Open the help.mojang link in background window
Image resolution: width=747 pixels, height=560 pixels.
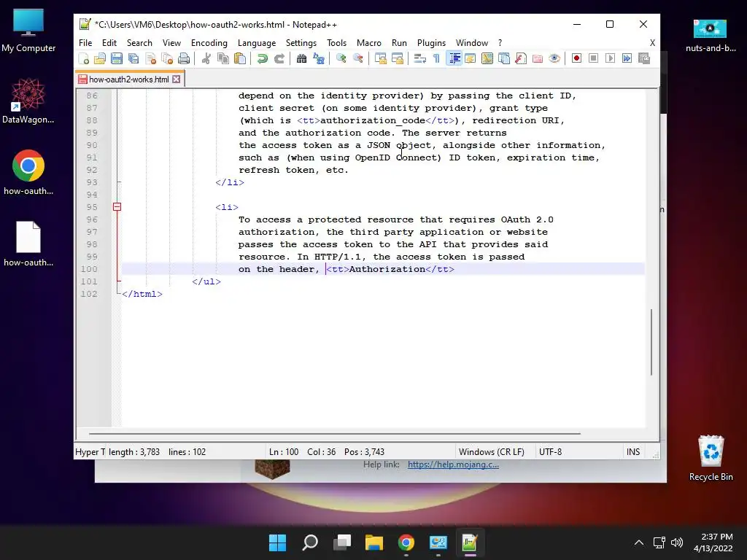(x=453, y=464)
